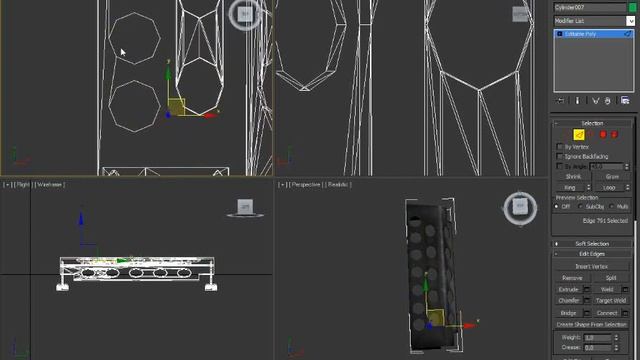Select the Edge sub-object level icon
The height and width of the screenshot is (360, 640).
pos(579,135)
